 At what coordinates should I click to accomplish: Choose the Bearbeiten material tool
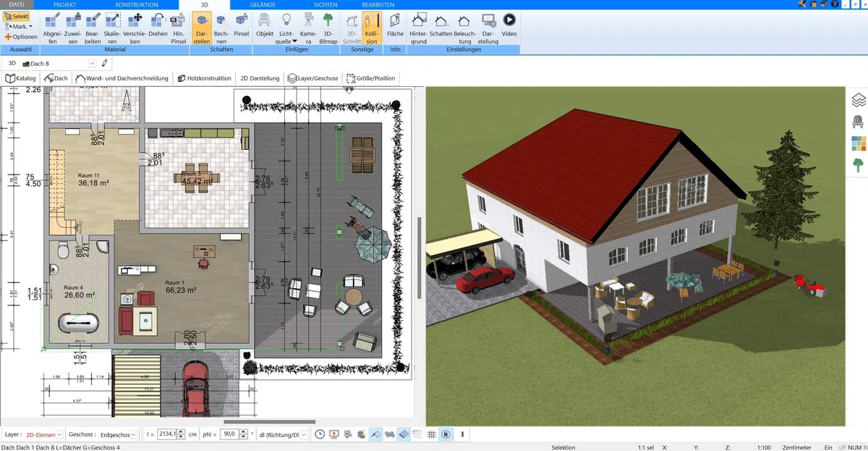click(x=93, y=28)
